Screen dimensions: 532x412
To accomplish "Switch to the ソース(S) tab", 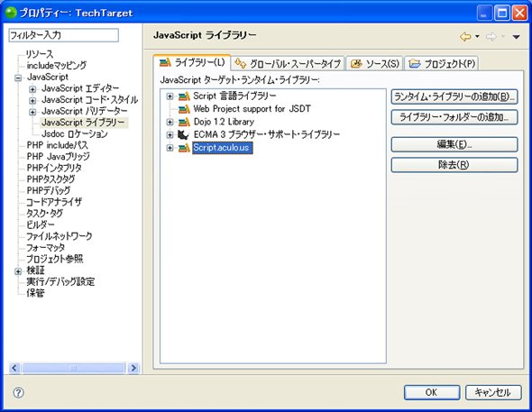I will 374,63.
